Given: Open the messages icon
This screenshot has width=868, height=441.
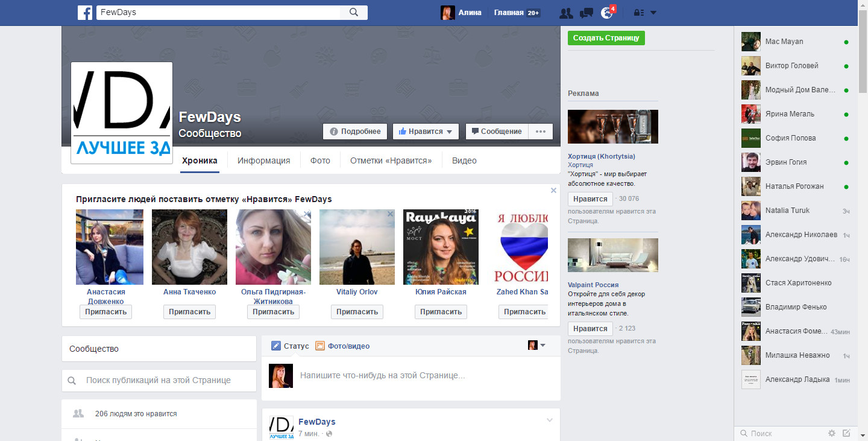Looking at the screenshot, I should [x=586, y=13].
